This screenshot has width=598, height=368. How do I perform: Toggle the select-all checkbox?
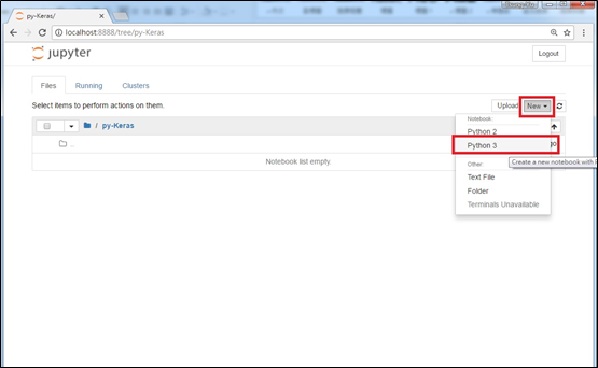coord(47,126)
